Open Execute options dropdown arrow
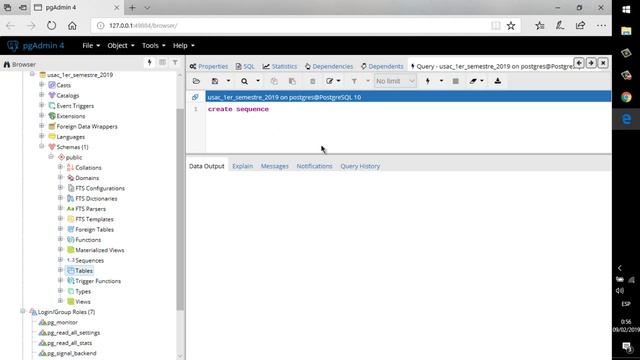 [441, 81]
